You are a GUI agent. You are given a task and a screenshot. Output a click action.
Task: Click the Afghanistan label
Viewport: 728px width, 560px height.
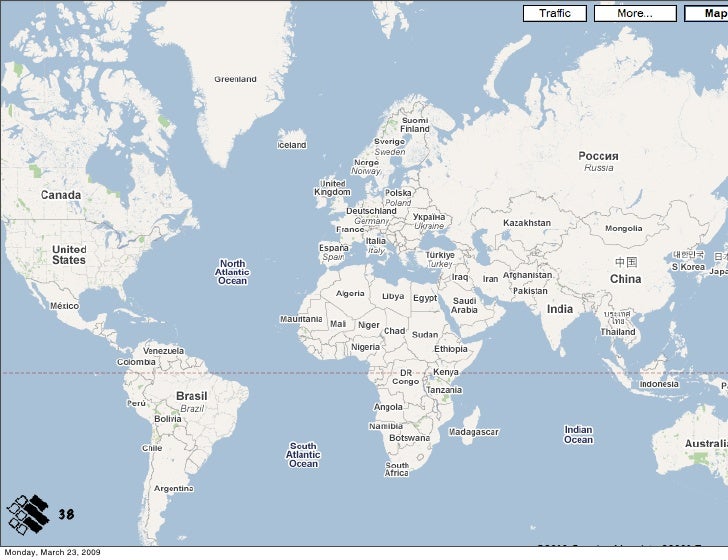point(528,275)
